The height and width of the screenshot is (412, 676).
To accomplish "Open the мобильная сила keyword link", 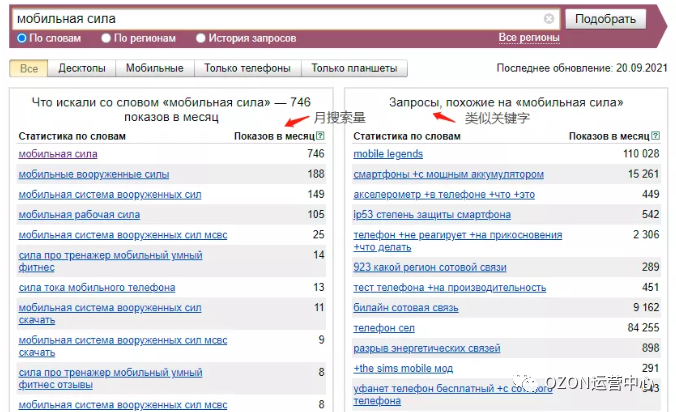I will 58,154.
